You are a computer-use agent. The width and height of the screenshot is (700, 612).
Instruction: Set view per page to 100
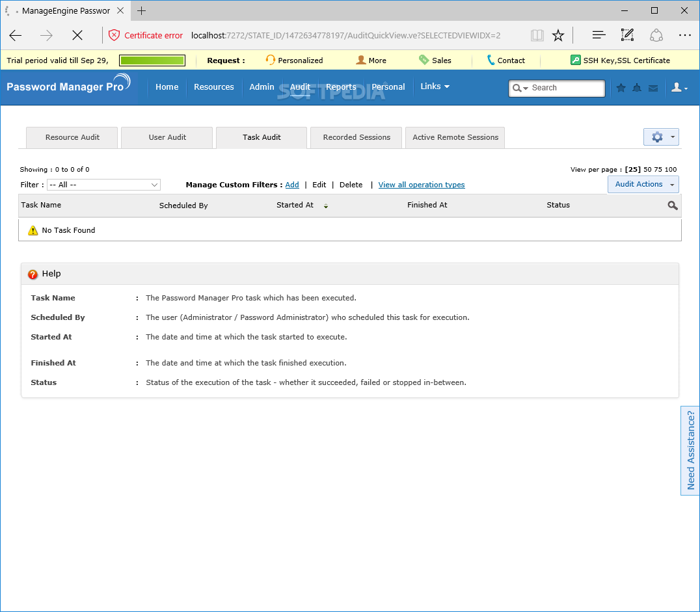[671, 170]
